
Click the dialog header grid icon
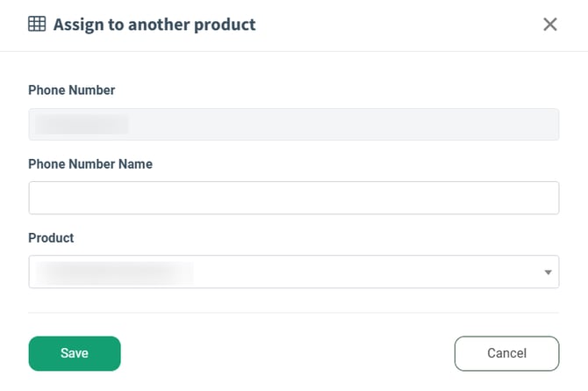pos(37,25)
